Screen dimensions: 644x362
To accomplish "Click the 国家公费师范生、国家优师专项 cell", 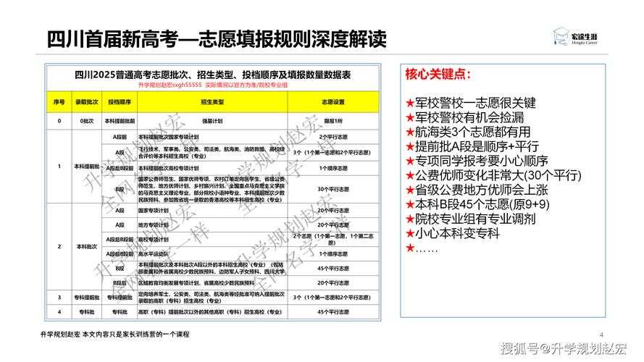I will tap(212, 189).
